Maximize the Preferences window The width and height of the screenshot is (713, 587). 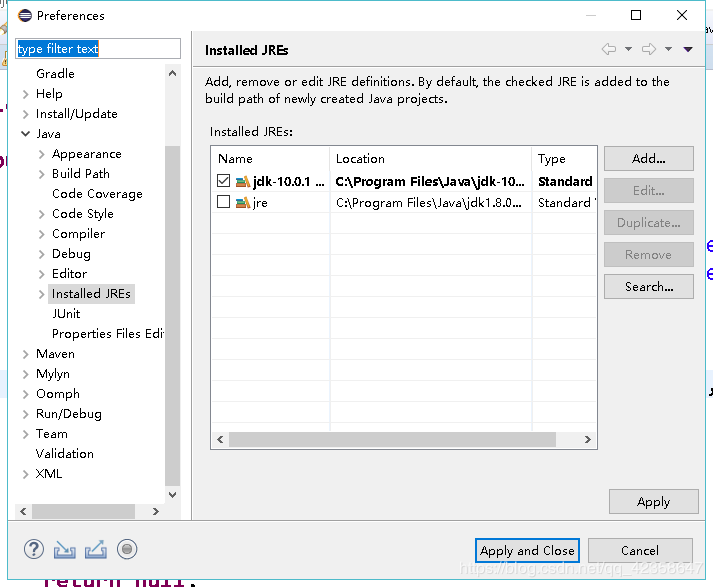[x=636, y=15]
